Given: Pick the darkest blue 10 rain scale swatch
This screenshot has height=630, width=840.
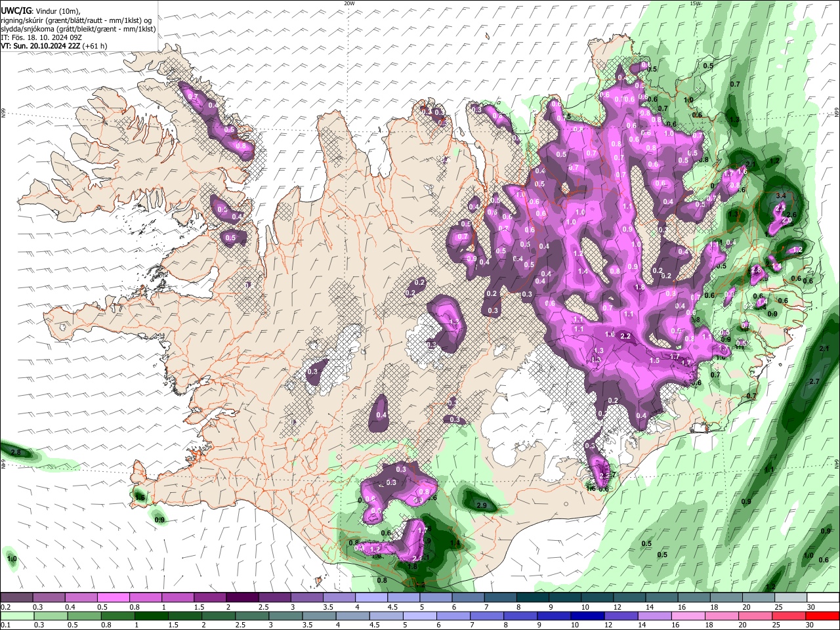Looking at the screenshot, I should click(x=587, y=616).
